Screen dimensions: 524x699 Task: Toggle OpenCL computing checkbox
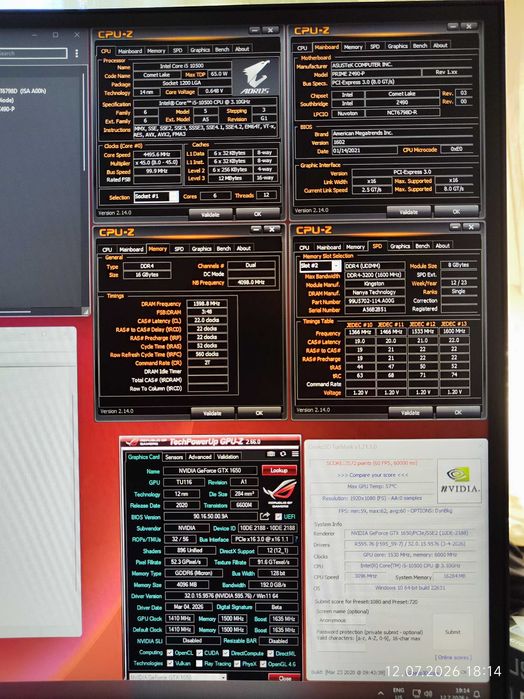click(170, 653)
